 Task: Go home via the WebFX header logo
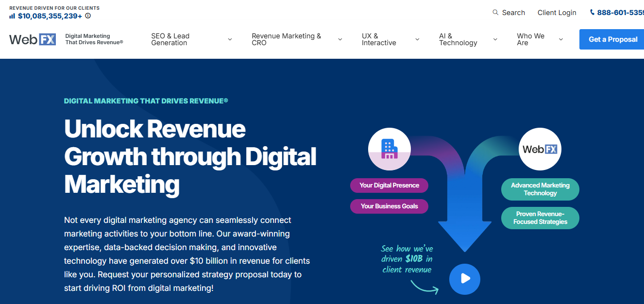[33, 39]
